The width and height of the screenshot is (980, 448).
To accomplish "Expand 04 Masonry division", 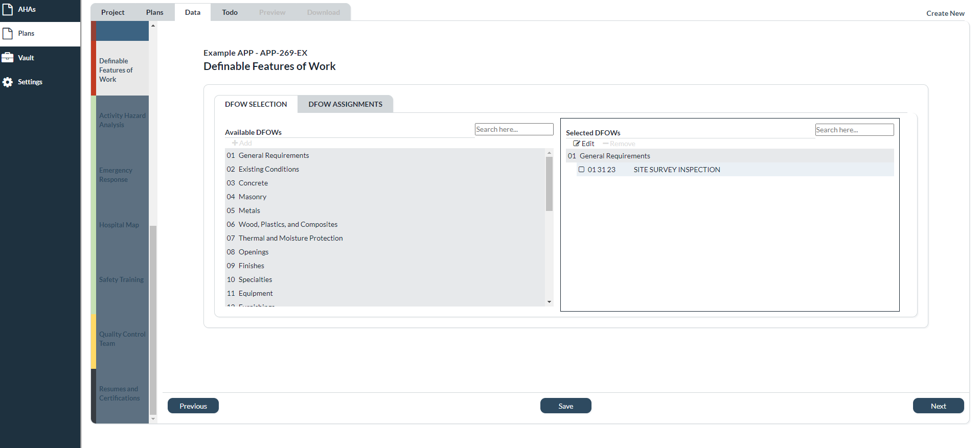I will point(385,197).
